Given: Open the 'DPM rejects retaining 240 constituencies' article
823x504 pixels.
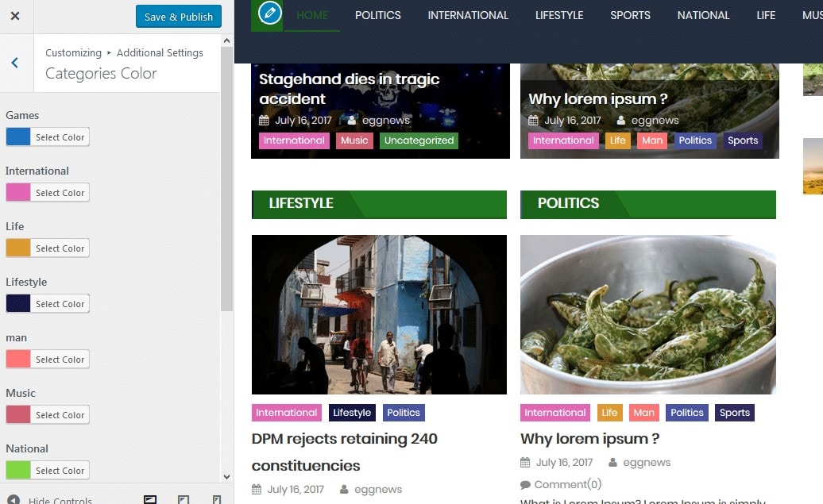Looking at the screenshot, I should (x=345, y=452).
